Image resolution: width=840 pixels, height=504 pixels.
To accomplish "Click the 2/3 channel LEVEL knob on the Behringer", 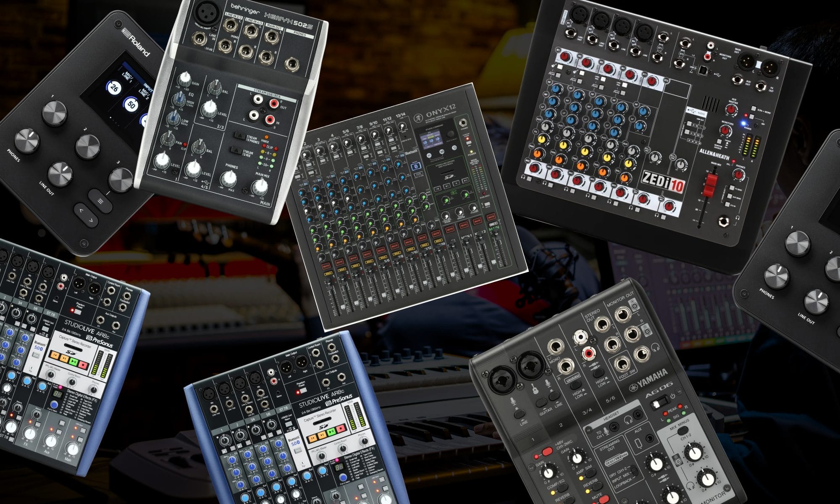I will point(209,109).
